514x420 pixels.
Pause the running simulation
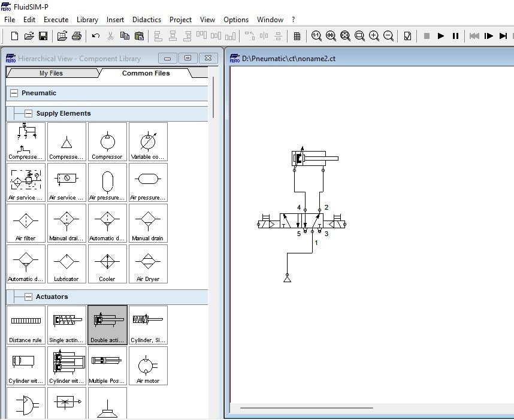(x=456, y=36)
